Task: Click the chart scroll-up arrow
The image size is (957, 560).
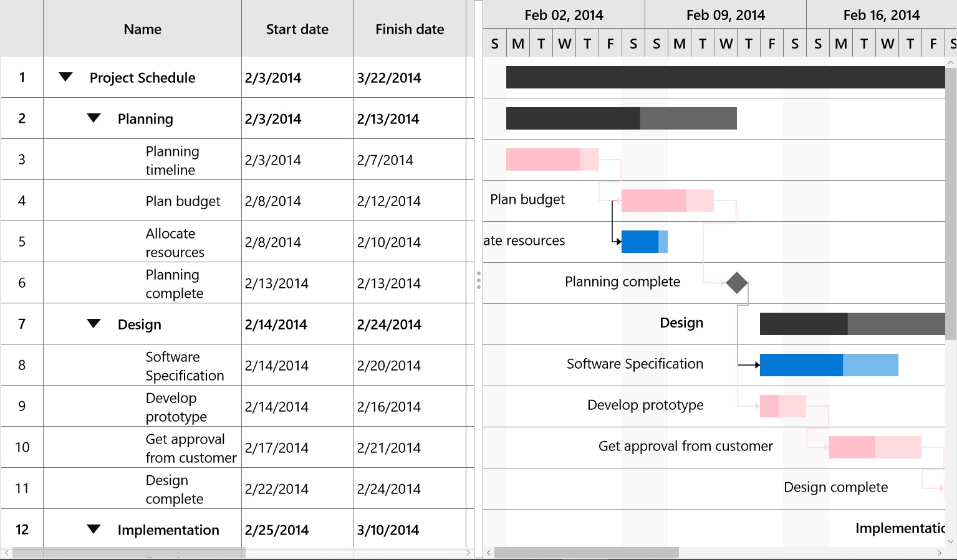Action: (951, 62)
